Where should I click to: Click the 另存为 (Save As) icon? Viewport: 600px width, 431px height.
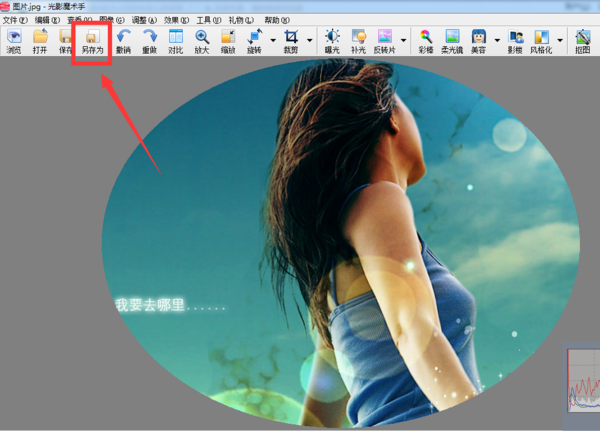pos(93,41)
